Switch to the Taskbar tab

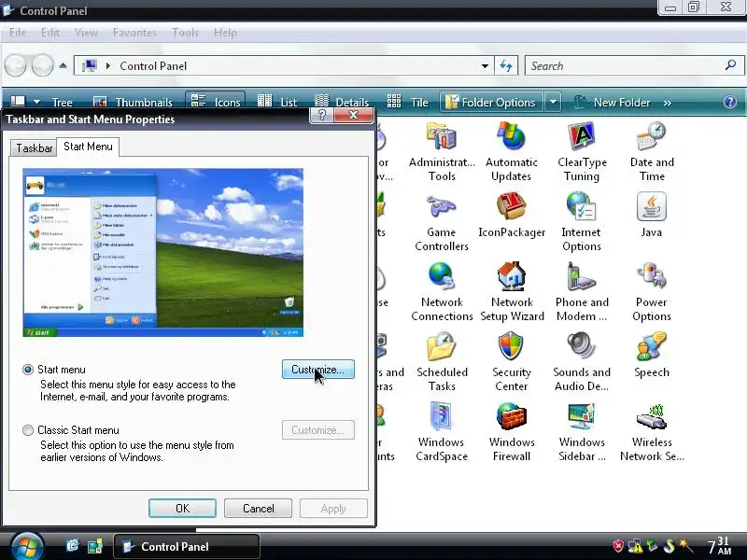(x=34, y=148)
